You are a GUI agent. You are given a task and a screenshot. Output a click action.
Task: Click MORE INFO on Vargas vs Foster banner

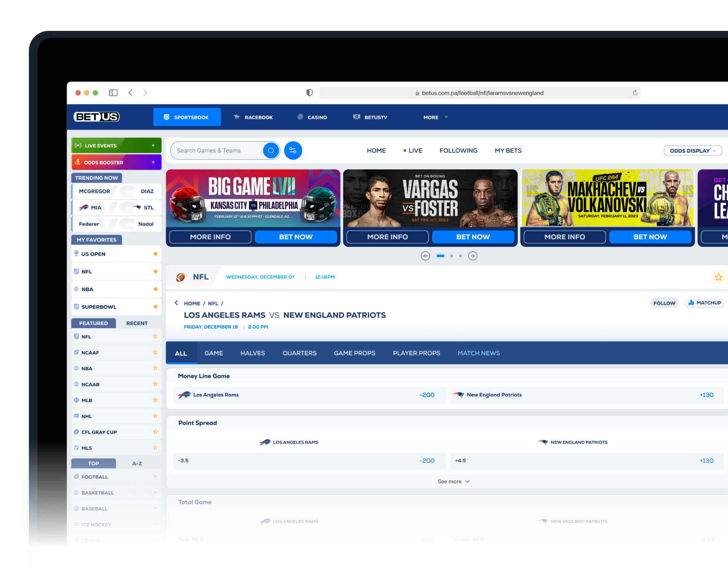pyautogui.click(x=388, y=237)
